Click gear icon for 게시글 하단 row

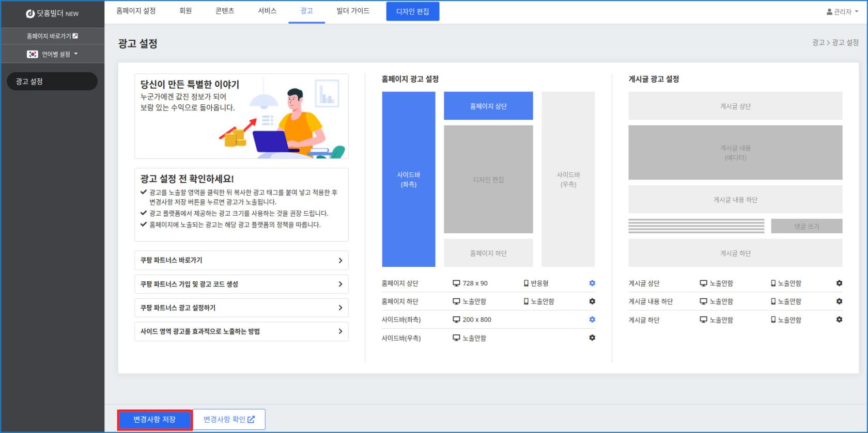coord(839,319)
